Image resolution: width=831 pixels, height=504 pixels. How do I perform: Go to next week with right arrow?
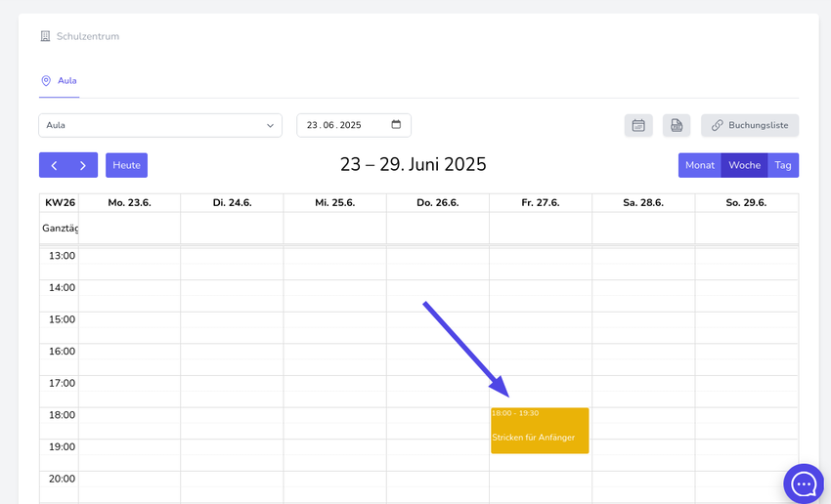(83, 165)
